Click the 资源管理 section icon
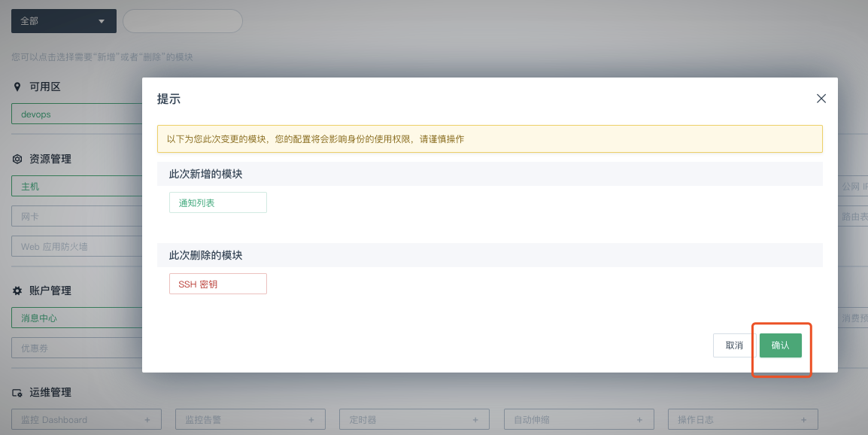Screen dimensions: 868x435 pos(17,160)
